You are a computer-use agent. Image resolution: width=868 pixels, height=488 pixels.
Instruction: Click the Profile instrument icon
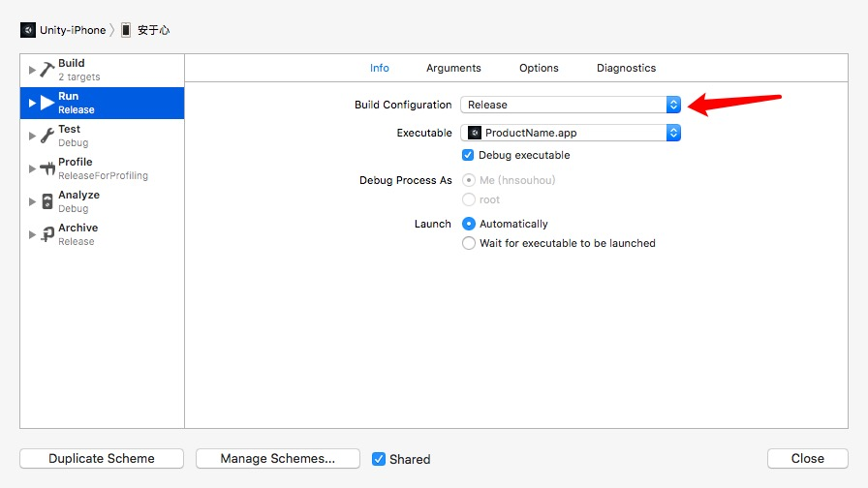(x=46, y=168)
